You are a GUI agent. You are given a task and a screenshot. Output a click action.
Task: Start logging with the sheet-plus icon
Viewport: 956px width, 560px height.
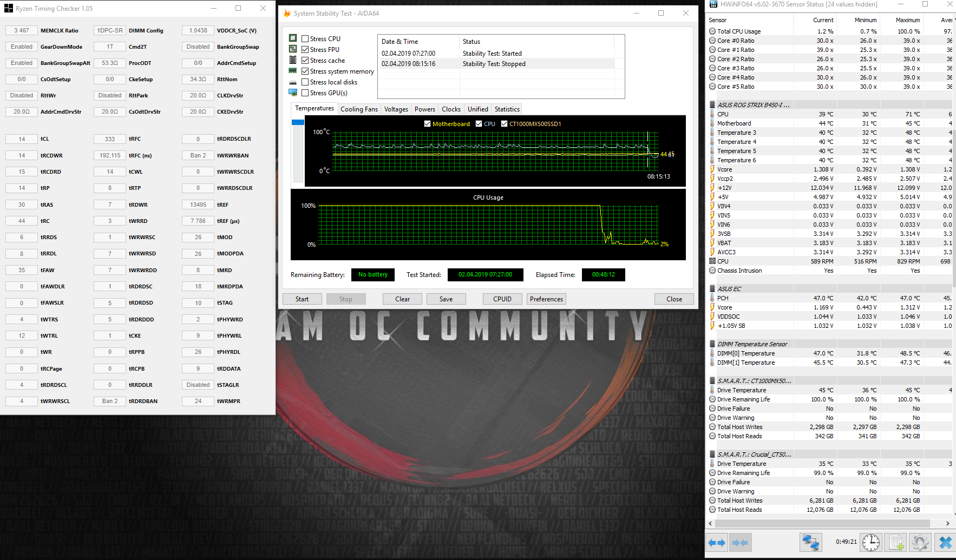coord(896,542)
